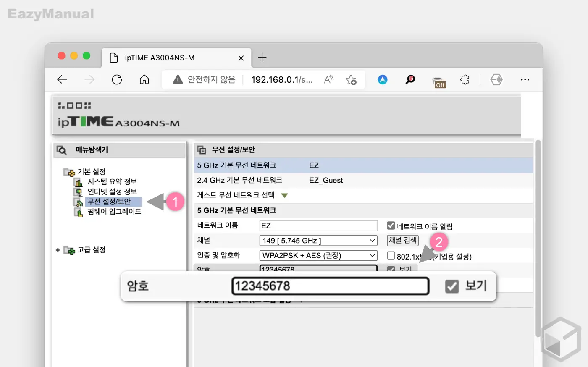Open 인터넷 설정 정보 in menu tree
Screen dimensions: 588x367
(x=112, y=191)
